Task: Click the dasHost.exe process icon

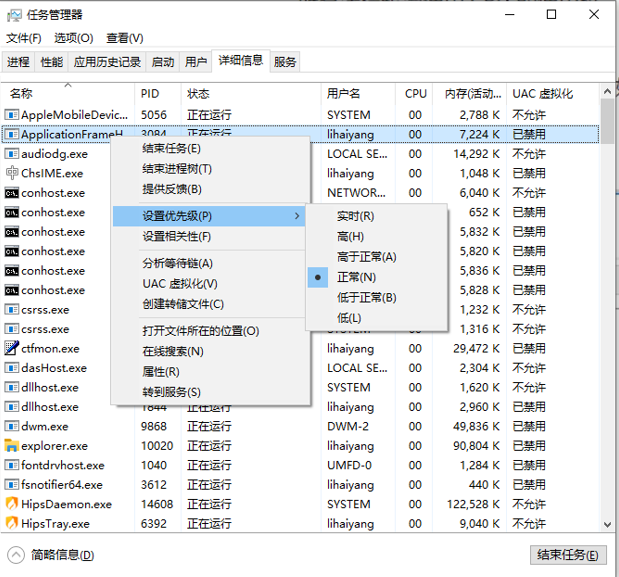Action: tap(11, 368)
